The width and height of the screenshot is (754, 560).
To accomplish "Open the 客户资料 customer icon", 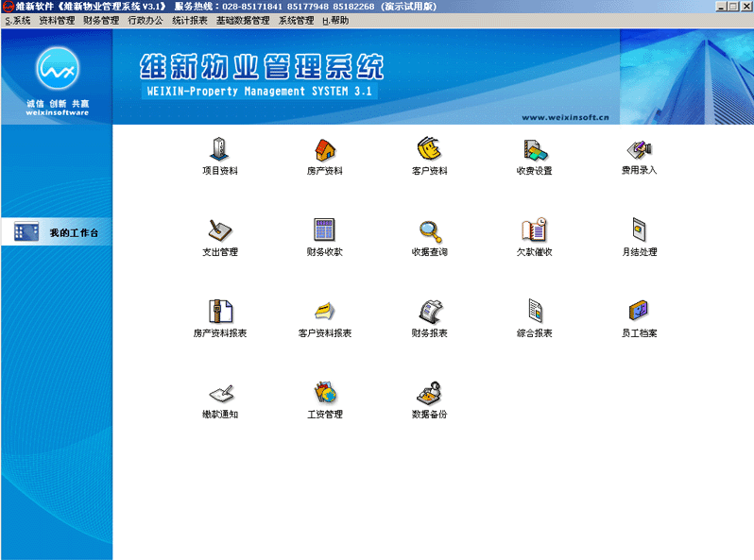I will click(x=429, y=148).
